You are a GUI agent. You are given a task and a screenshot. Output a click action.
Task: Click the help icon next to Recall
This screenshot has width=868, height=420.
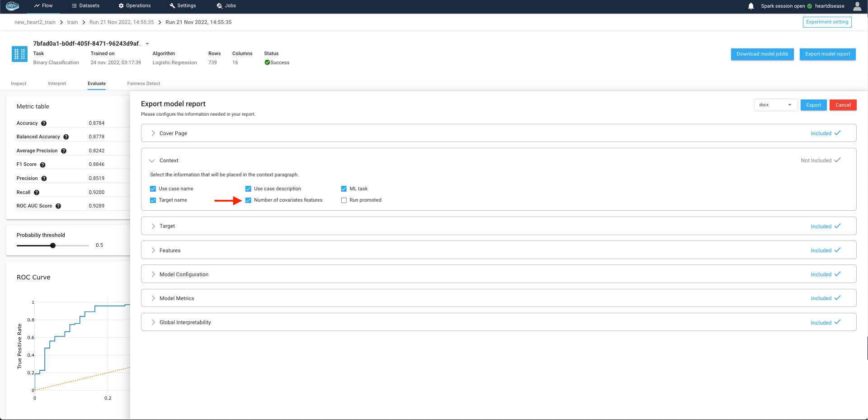(x=37, y=193)
